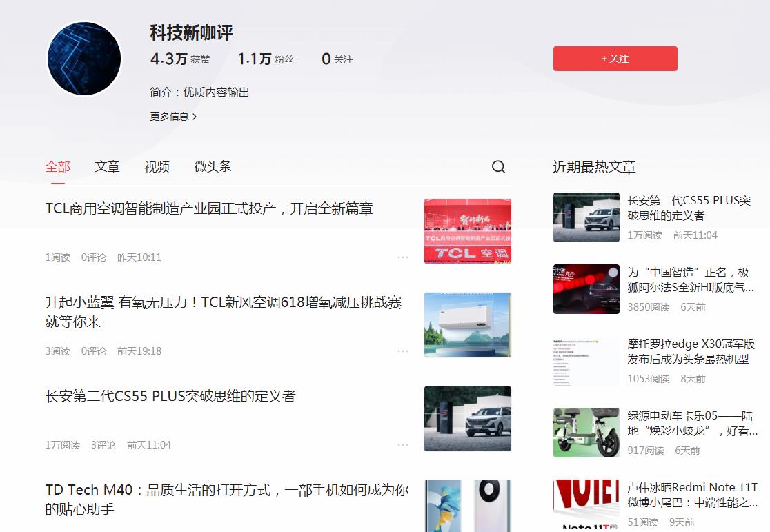Image resolution: width=770 pixels, height=532 pixels.
Task: Switch to the 微头条 tab
Action: (x=213, y=166)
